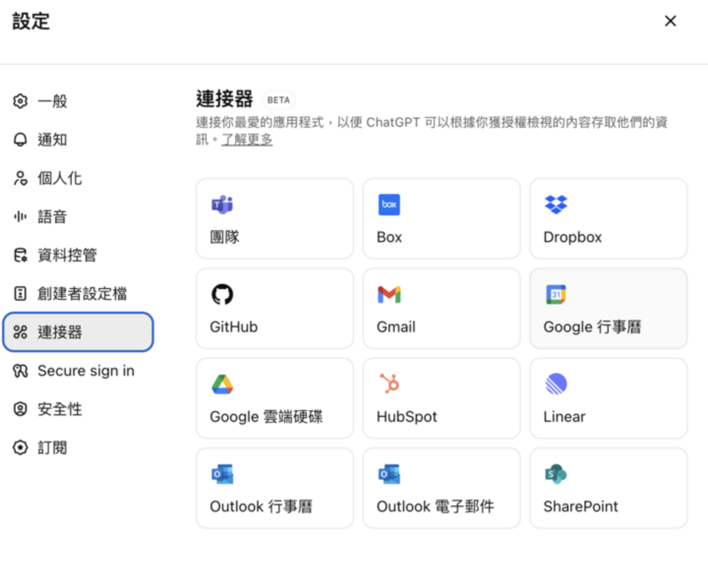Viewport: 708px width, 588px height.
Task: Open the Secure sign in section
Action: [x=78, y=371]
